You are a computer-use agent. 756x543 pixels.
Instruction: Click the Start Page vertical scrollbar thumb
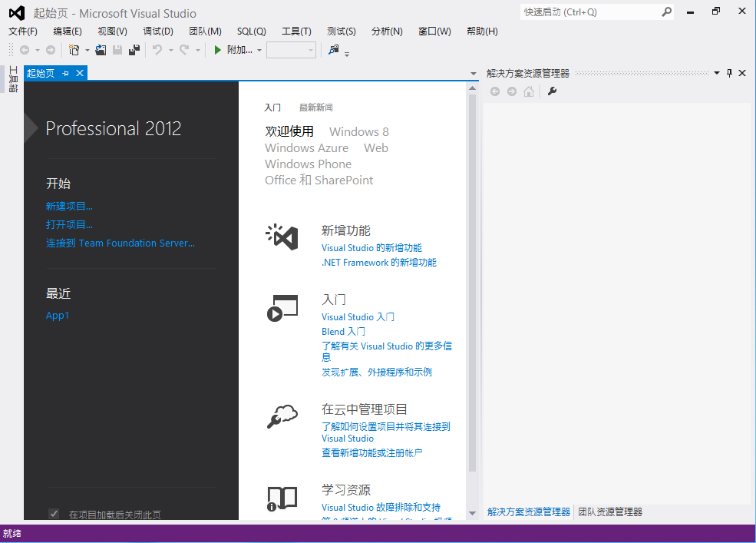(473, 283)
